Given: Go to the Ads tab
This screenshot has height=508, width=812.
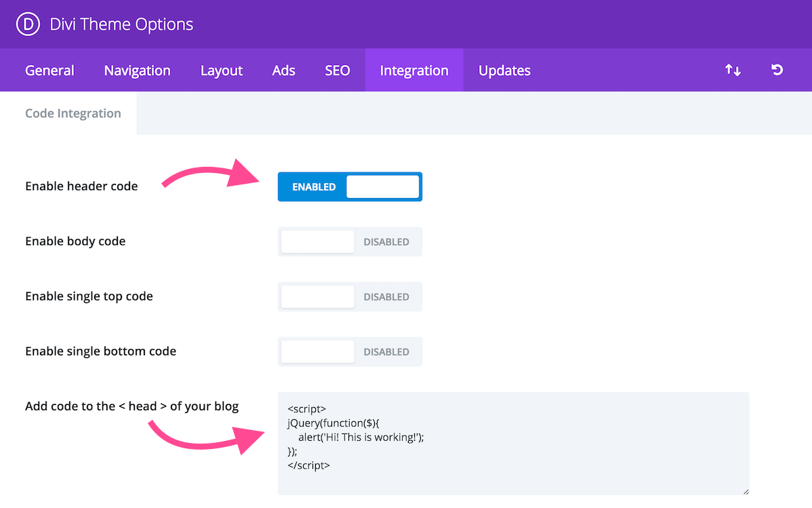Looking at the screenshot, I should [x=284, y=70].
